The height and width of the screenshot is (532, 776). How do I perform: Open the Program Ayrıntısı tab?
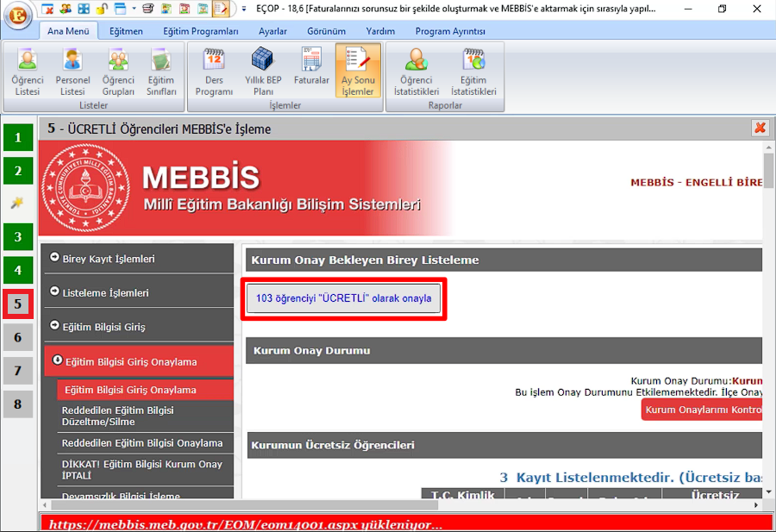point(450,31)
